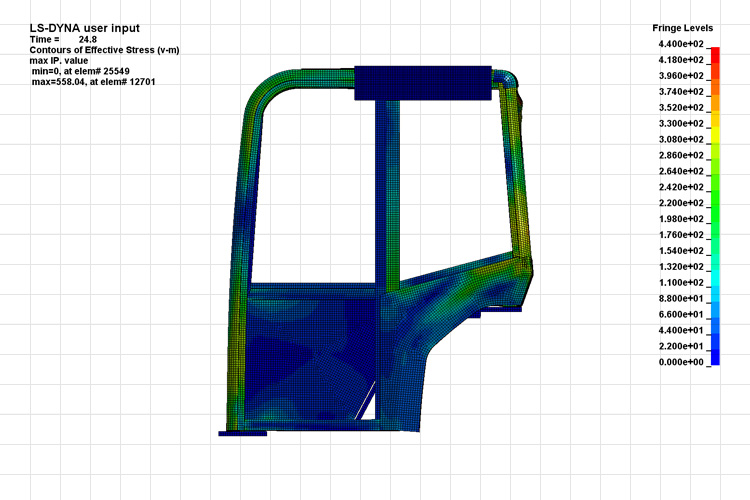The height and width of the screenshot is (500, 750).
Task: Click fringe value 1.540e+02
Action: pyautogui.click(x=681, y=251)
